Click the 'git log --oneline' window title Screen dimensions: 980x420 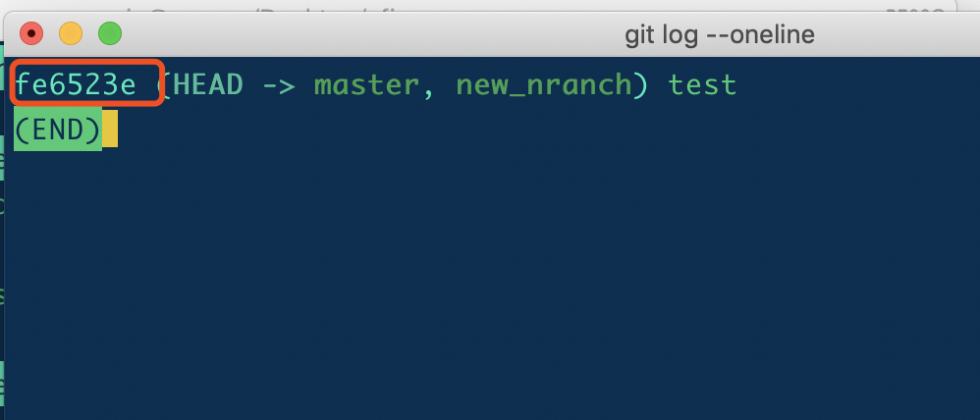click(x=720, y=34)
